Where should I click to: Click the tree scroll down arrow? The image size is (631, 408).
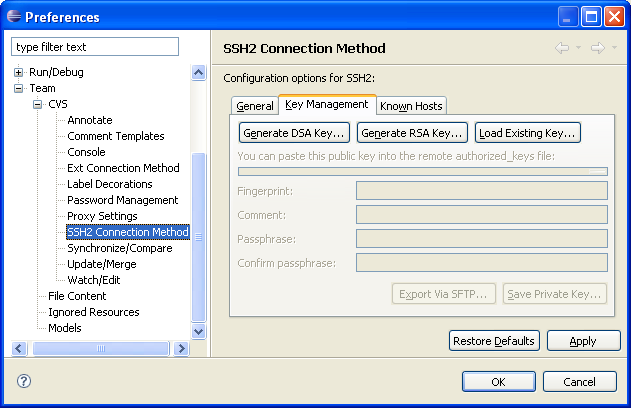pos(198,332)
